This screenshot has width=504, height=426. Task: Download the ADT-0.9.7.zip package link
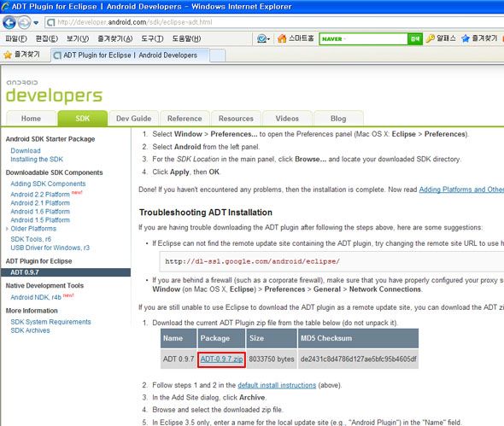pos(221,359)
